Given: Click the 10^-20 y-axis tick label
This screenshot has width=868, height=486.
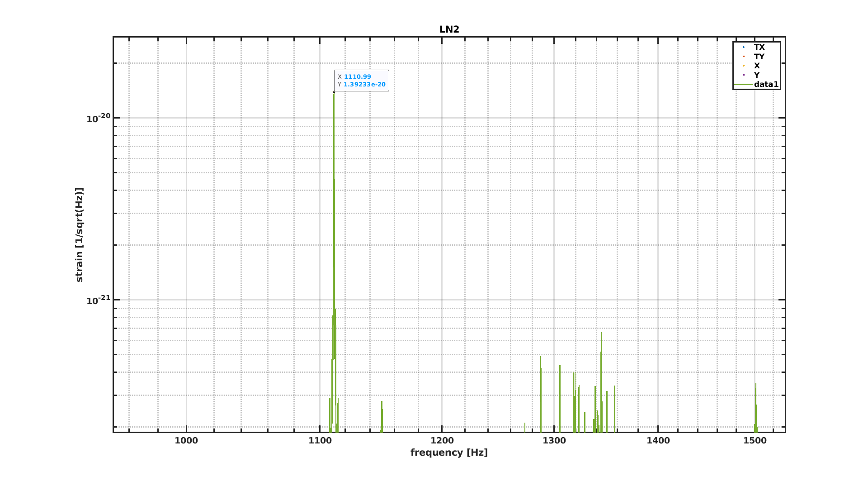Looking at the screenshot, I should pos(99,118).
